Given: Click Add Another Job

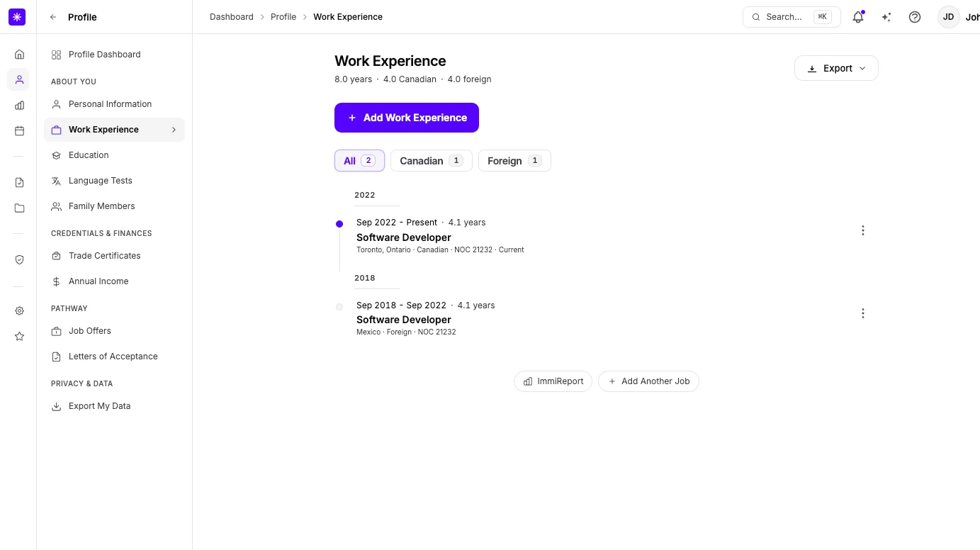Looking at the screenshot, I should click(x=648, y=381).
